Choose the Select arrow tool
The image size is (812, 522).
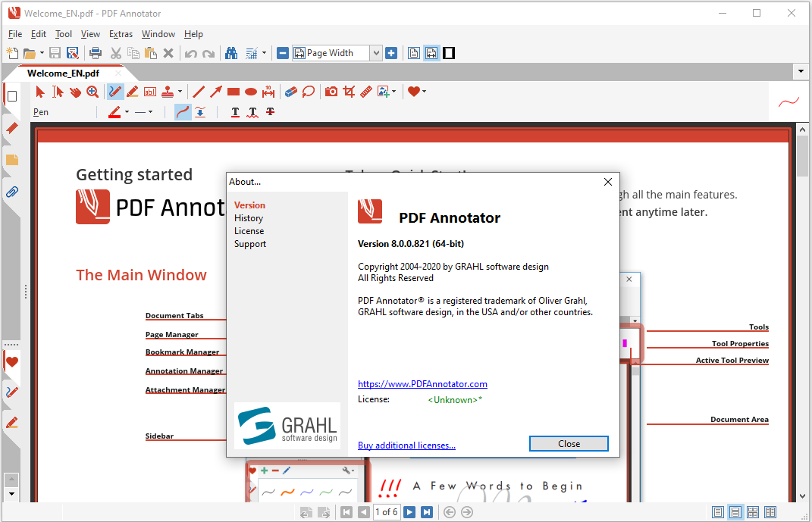click(x=40, y=92)
